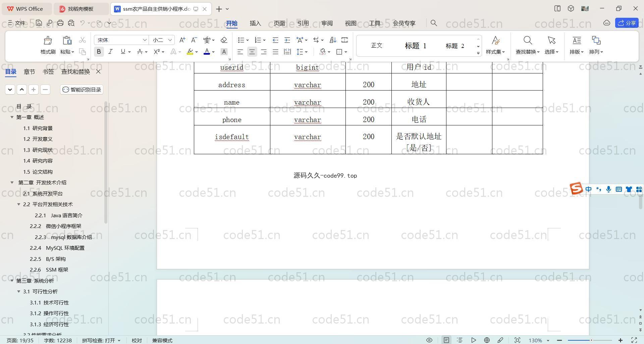Toggle Bold formatting
The height and width of the screenshot is (344, 644).
[x=99, y=52]
